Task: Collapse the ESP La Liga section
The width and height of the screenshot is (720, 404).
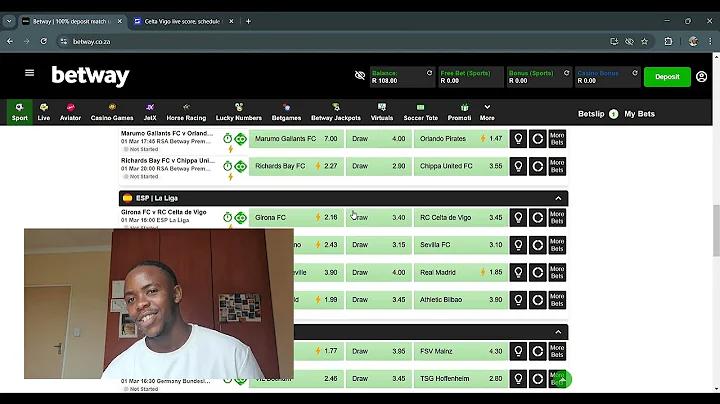Action: (558, 198)
